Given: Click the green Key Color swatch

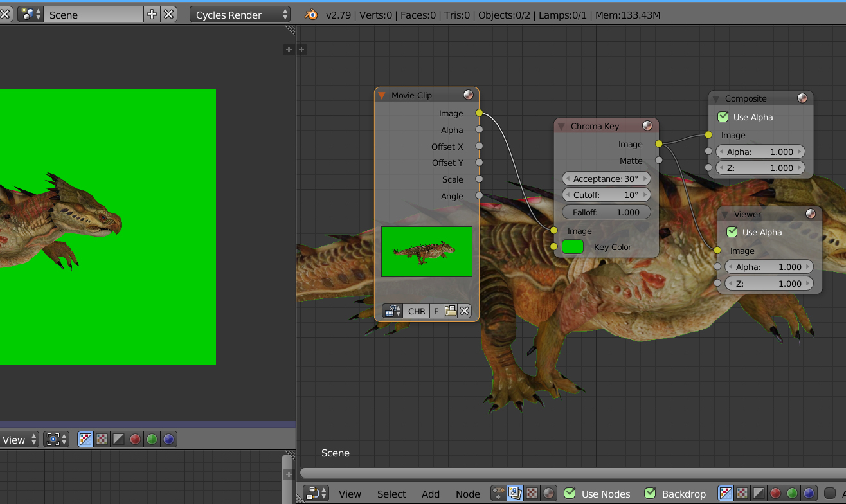Looking at the screenshot, I should [x=573, y=247].
